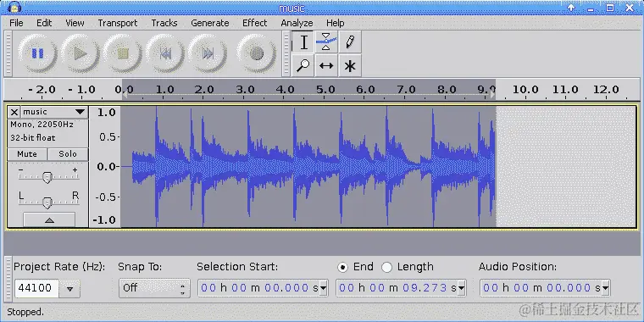
Task: Open the Tracks menu
Action: tap(164, 23)
